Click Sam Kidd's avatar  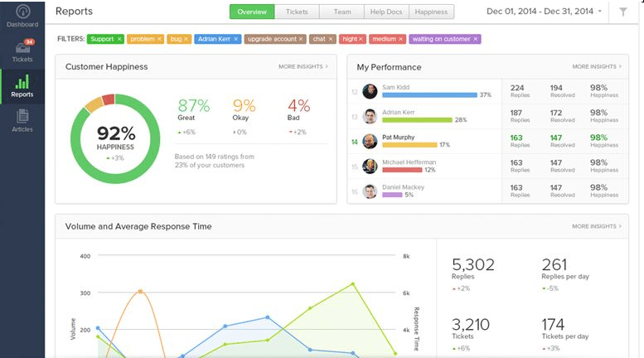click(x=370, y=91)
